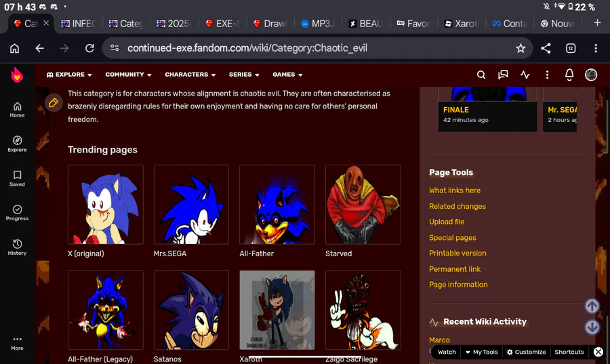Open Printable version link
The image size is (610, 364).
click(x=457, y=253)
